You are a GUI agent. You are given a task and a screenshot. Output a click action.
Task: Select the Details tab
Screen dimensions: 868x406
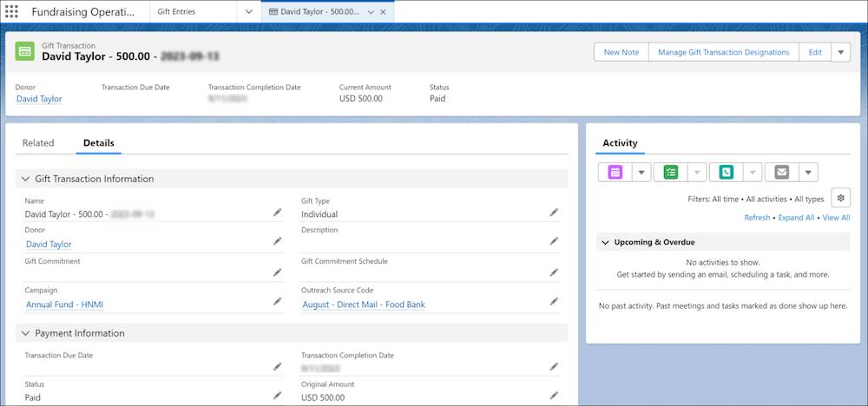point(99,143)
